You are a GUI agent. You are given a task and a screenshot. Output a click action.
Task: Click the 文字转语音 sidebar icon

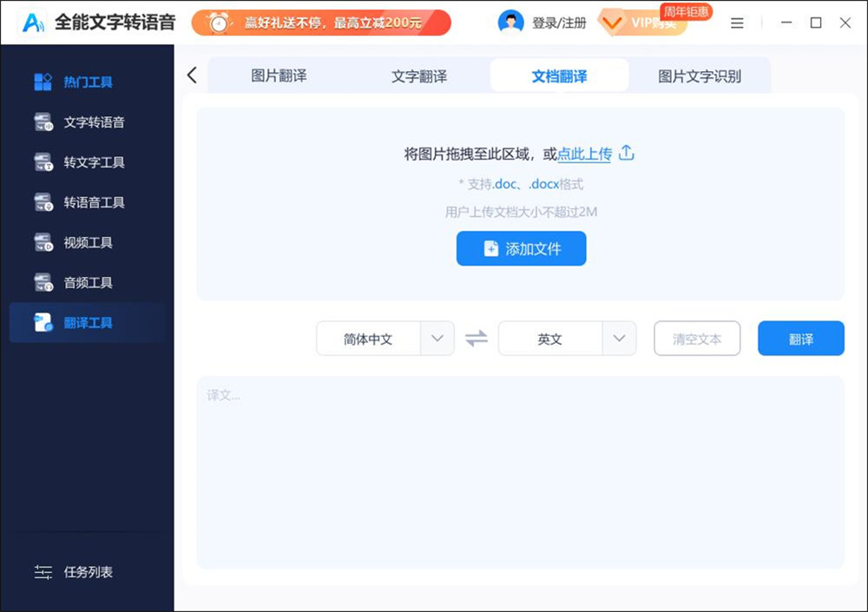coord(43,122)
